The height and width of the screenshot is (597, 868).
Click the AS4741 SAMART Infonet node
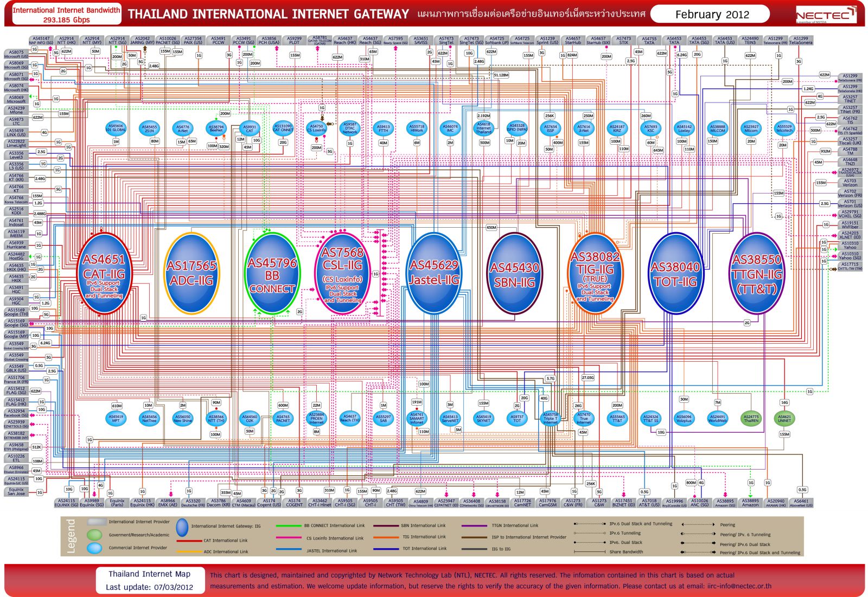[417, 419]
